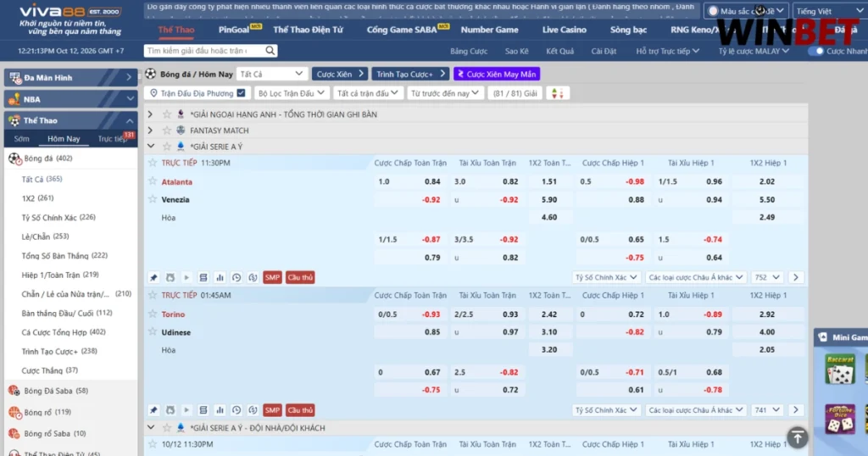Viewport: 868px width, 456px height.
Task: Open the Cài Đặt link
Action: 604,51
